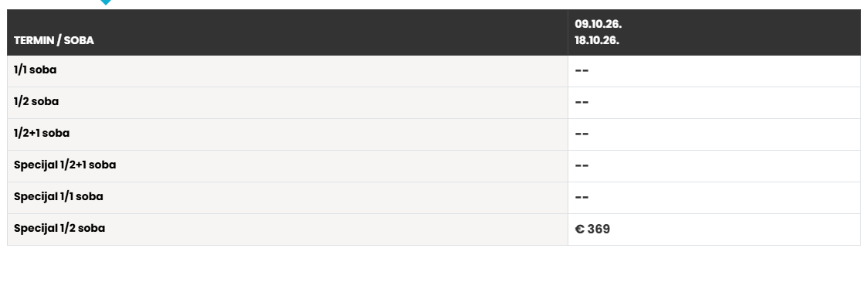Image resolution: width=868 pixels, height=289 pixels.
Task: Click the TERMIN / SOBA header cell
Action: tap(287, 32)
